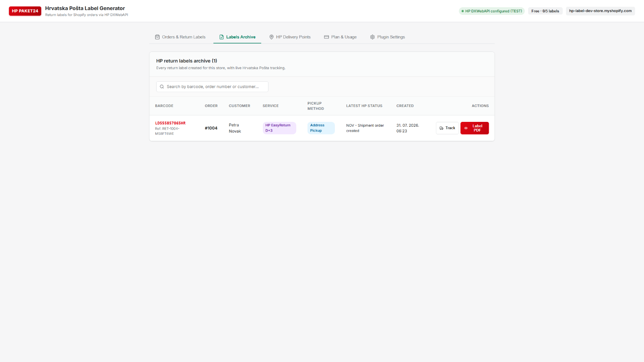Click the Orders & Return Labels clipboard icon
This screenshot has width=644, height=362.
tap(157, 37)
